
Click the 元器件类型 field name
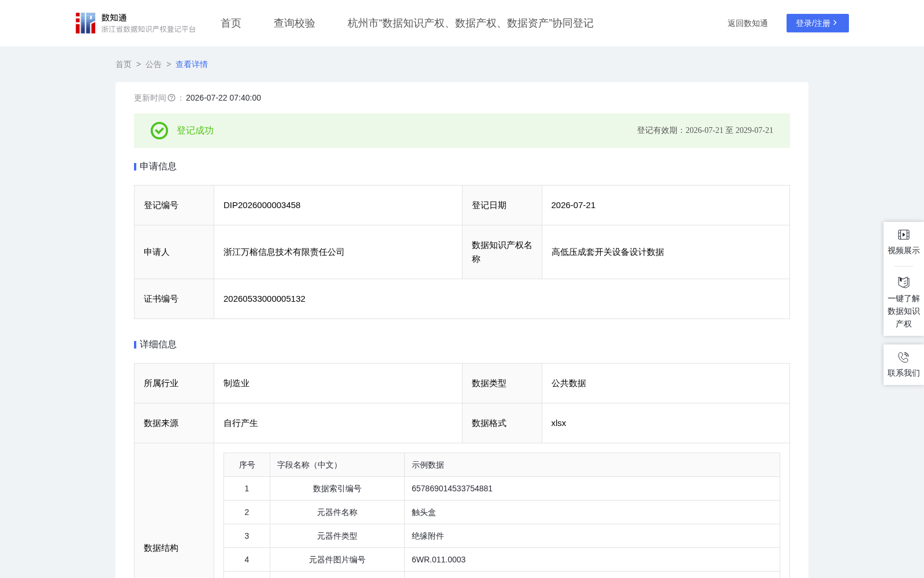337,536
